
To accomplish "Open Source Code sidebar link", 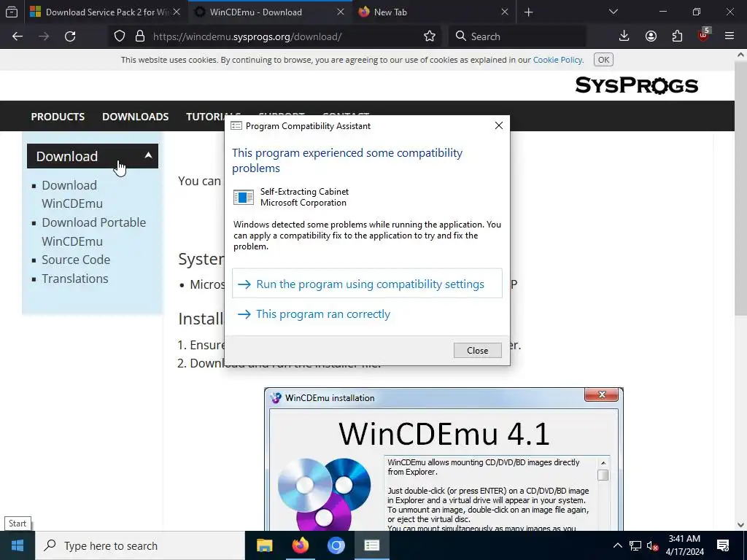I will (76, 260).
